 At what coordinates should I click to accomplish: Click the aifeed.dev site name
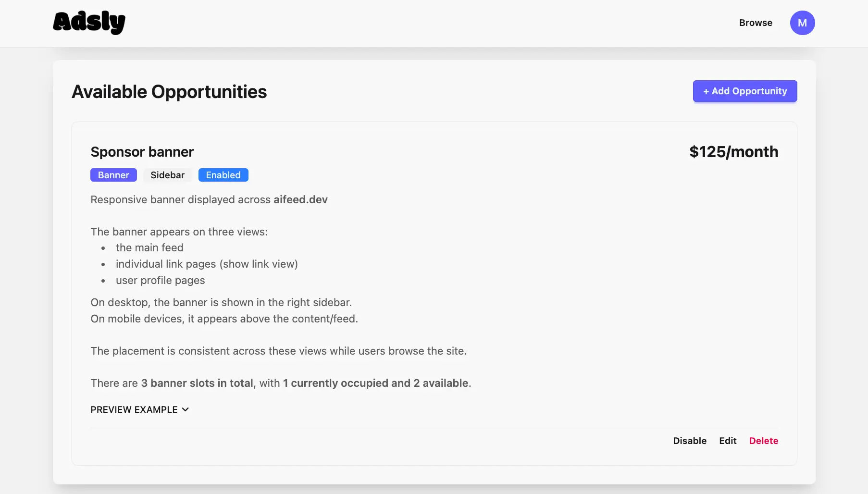click(300, 199)
